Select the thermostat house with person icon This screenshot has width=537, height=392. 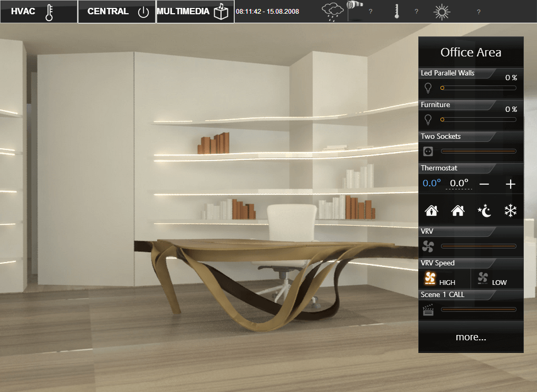click(431, 211)
